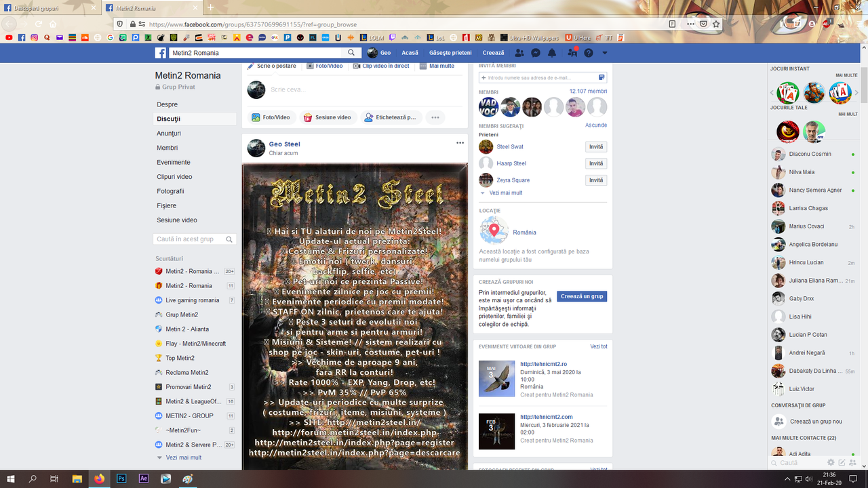Click the new message compose icon in chat

(x=842, y=462)
